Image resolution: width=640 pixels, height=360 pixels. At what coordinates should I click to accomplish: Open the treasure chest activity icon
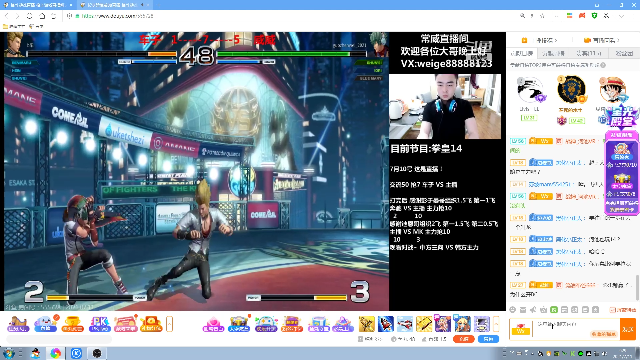(x=239, y=324)
